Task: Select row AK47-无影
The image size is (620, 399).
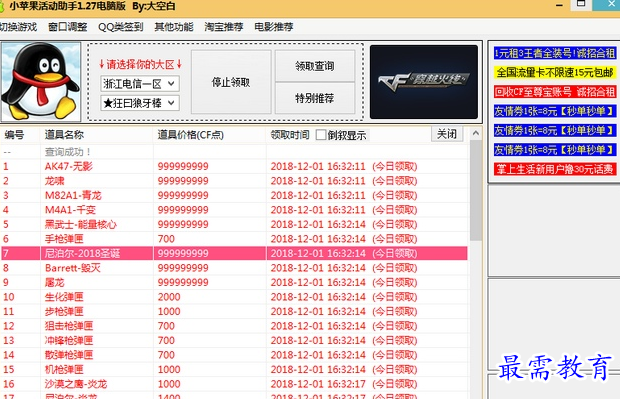Action: coord(234,166)
